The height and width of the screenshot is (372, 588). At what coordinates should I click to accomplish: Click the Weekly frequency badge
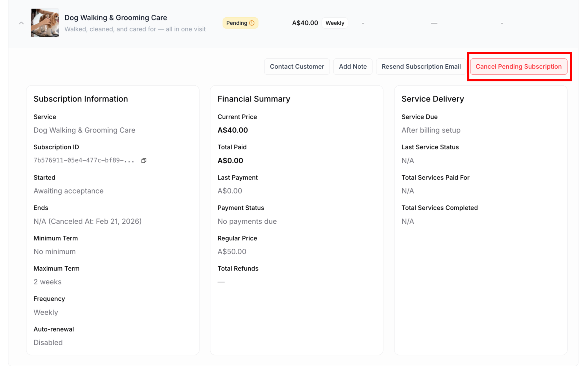(x=335, y=23)
